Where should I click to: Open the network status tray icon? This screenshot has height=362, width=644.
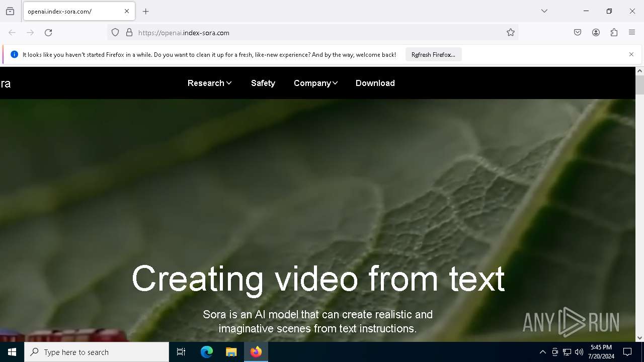coord(567,352)
